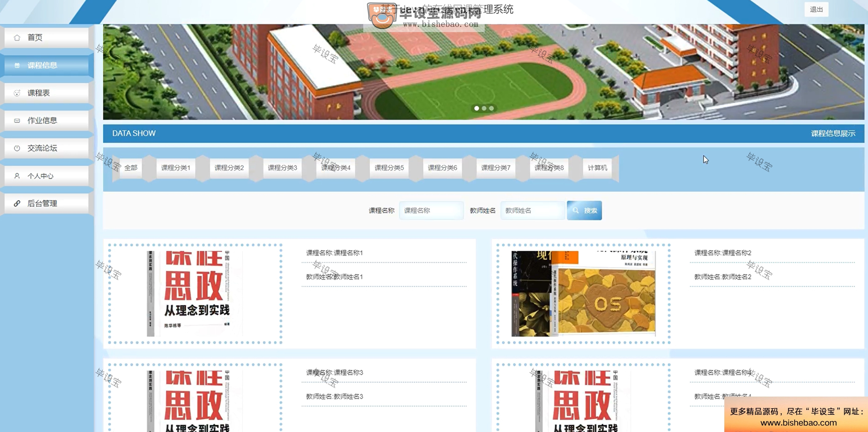The image size is (868, 432).
Task: Click the 退出 logout button
Action: (816, 10)
